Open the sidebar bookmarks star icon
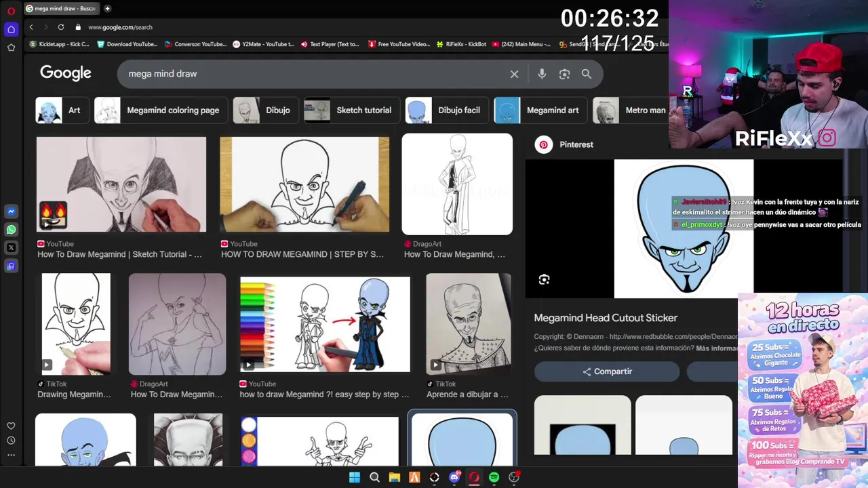This screenshot has width=868, height=488. pyautogui.click(x=11, y=47)
